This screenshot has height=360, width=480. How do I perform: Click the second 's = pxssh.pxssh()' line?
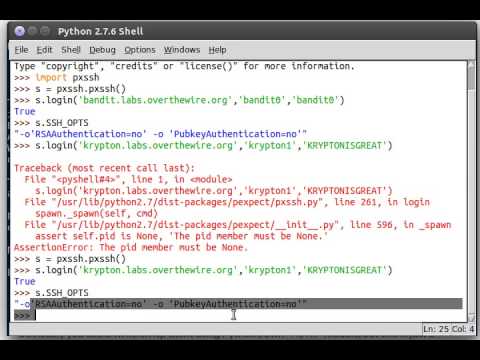(70, 259)
